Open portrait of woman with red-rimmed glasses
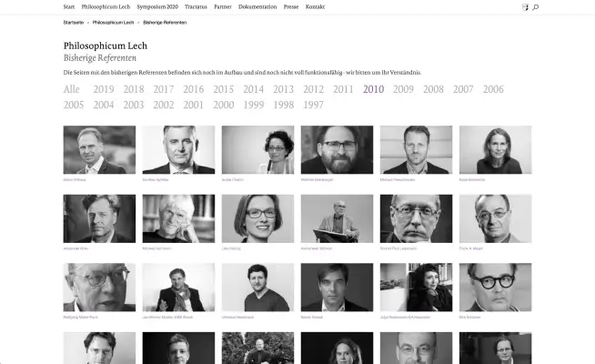The image size is (595, 364). coord(257,218)
